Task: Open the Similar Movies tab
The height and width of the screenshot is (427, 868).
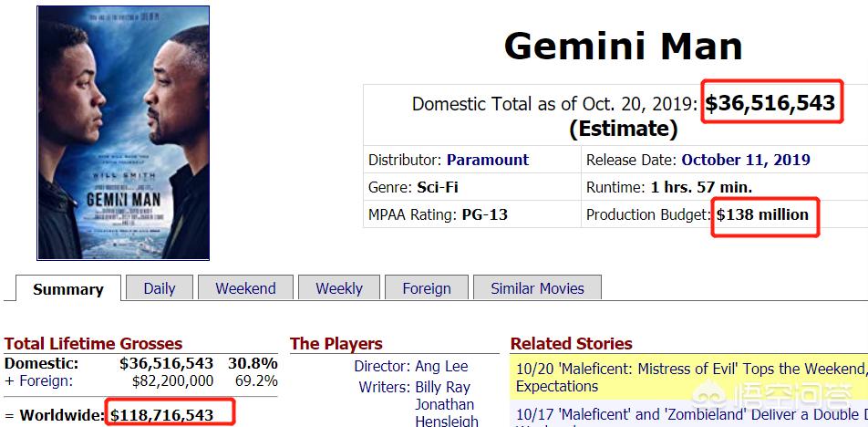Action: coord(537,288)
